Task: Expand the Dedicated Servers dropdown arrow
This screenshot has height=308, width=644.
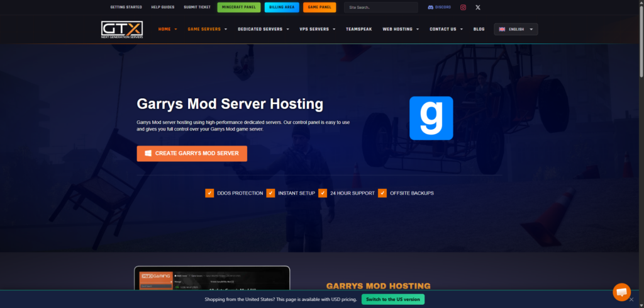Action: 287,30
